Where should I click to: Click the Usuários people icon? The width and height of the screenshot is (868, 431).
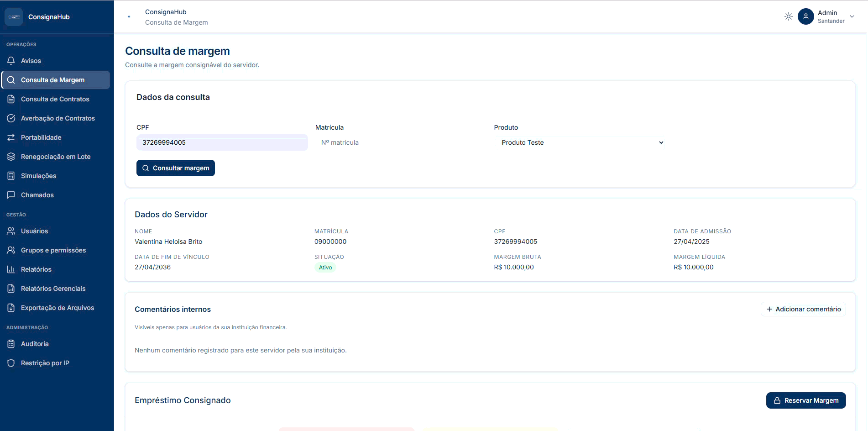(x=11, y=231)
